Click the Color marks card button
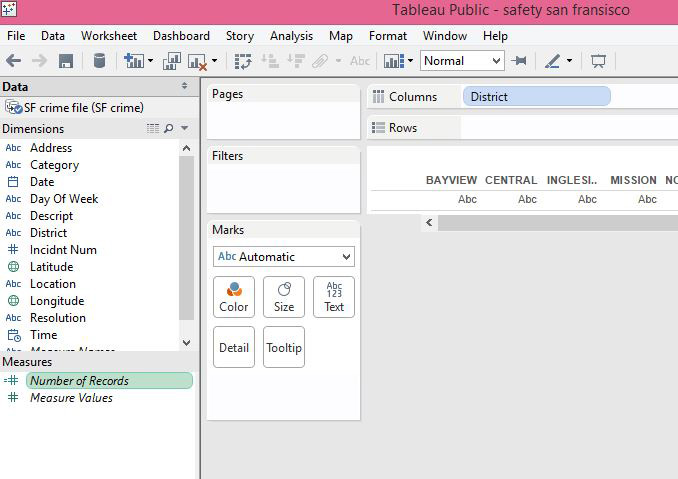Image resolution: width=678 pixels, height=479 pixels. [x=234, y=297]
